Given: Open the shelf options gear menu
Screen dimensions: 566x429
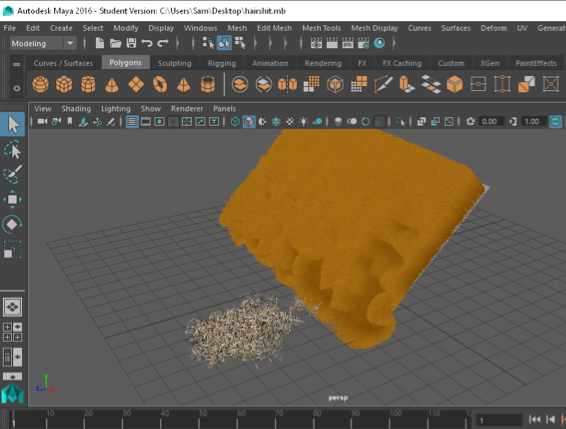Looking at the screenshot, I should [x=17, y=88].
